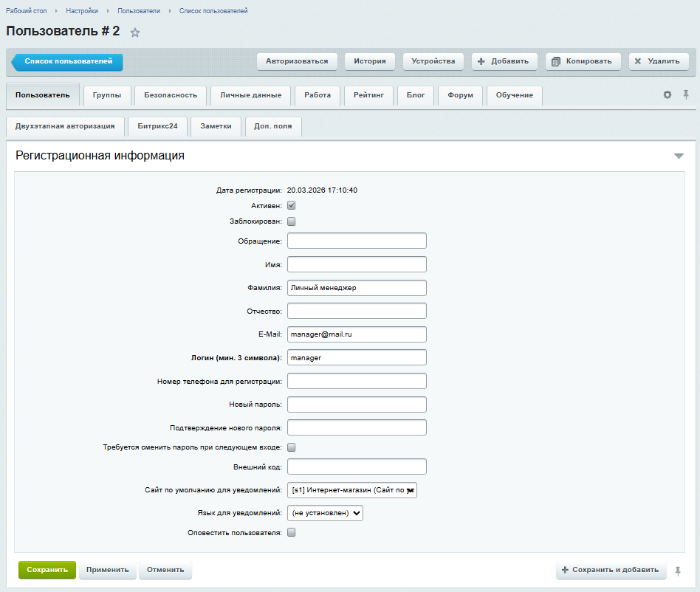Open the Заметки tab

[216, 126]
